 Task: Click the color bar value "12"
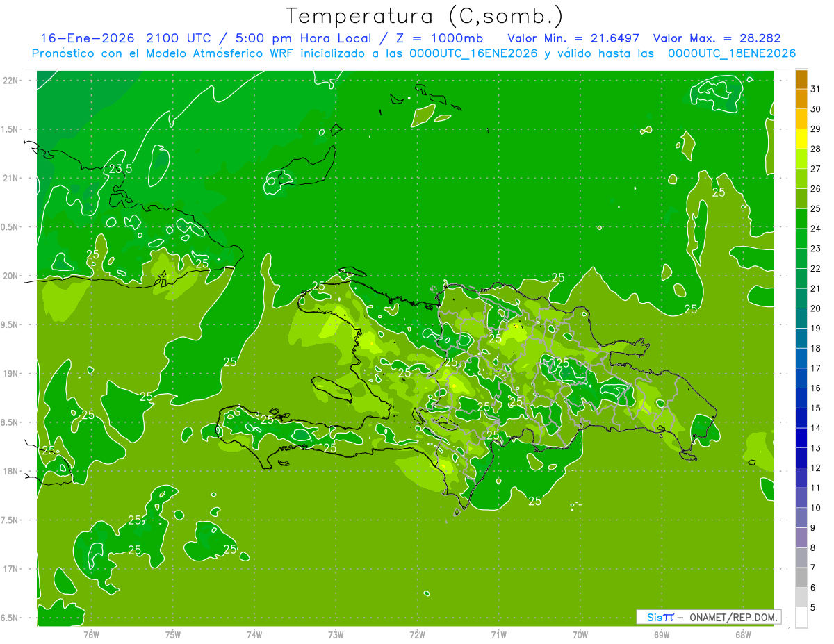(x=816, y=468)
